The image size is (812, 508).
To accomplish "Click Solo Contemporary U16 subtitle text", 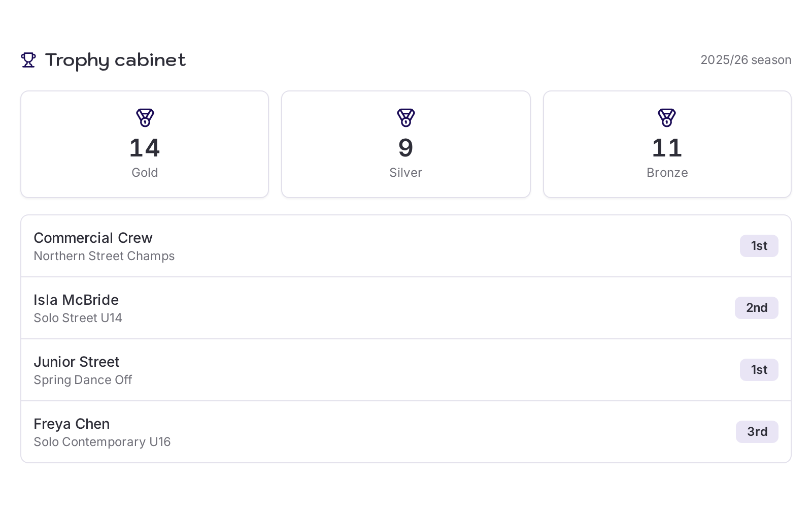I will point(102,442).
